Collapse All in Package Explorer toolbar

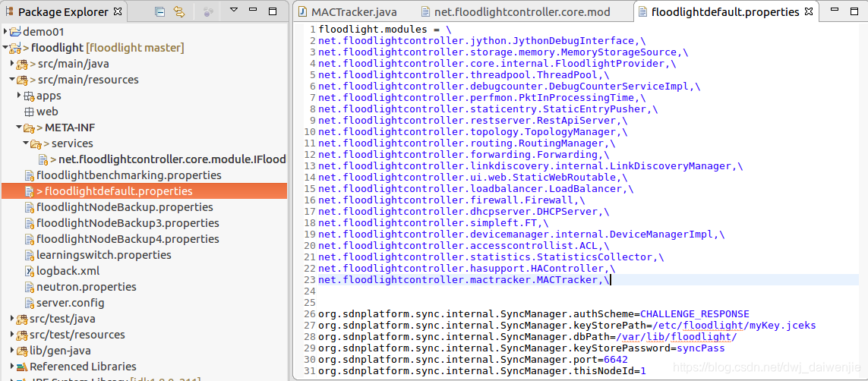160,11
